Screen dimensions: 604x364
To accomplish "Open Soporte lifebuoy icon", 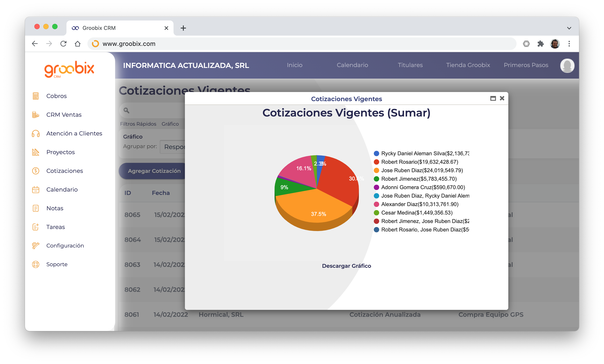I will (x=36, y=264).
